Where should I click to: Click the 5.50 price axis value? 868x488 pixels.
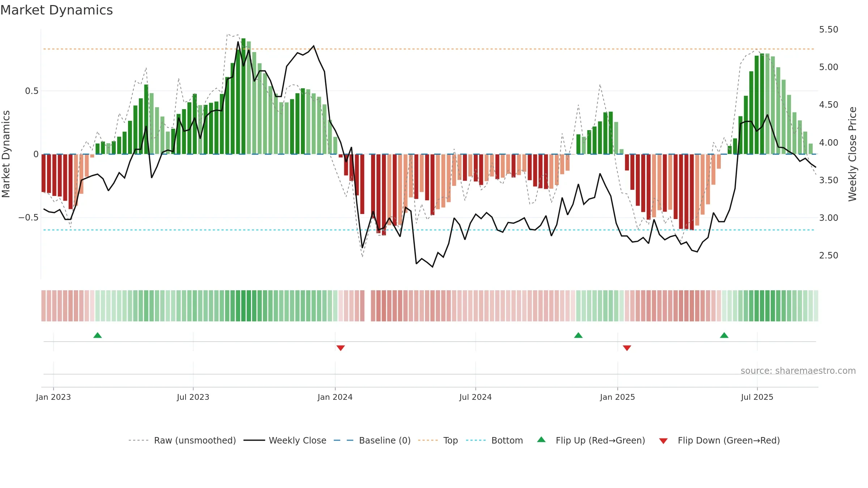click(x=829, y=29)
